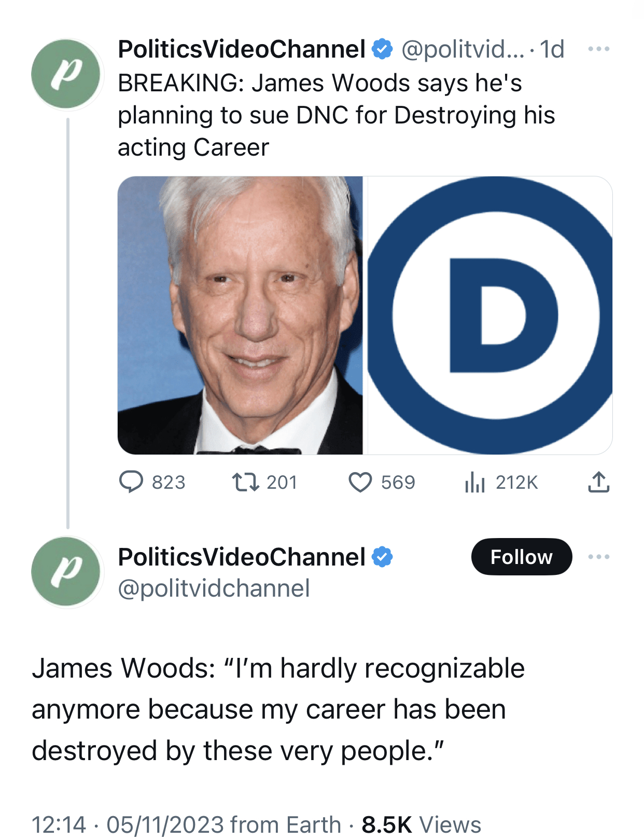Click the 8.5K Views count
Screen dimensions: 644x840
421,824
